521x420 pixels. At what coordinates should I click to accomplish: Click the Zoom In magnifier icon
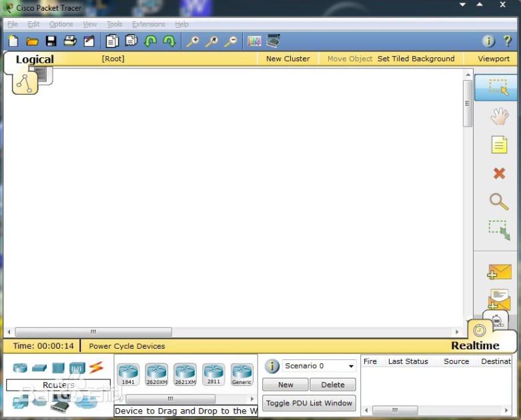tap(193, 41)
